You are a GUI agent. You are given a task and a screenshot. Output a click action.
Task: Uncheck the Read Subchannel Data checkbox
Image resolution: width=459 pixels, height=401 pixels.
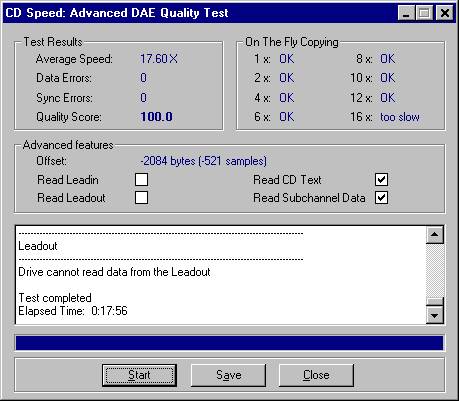tap(381, 197)
